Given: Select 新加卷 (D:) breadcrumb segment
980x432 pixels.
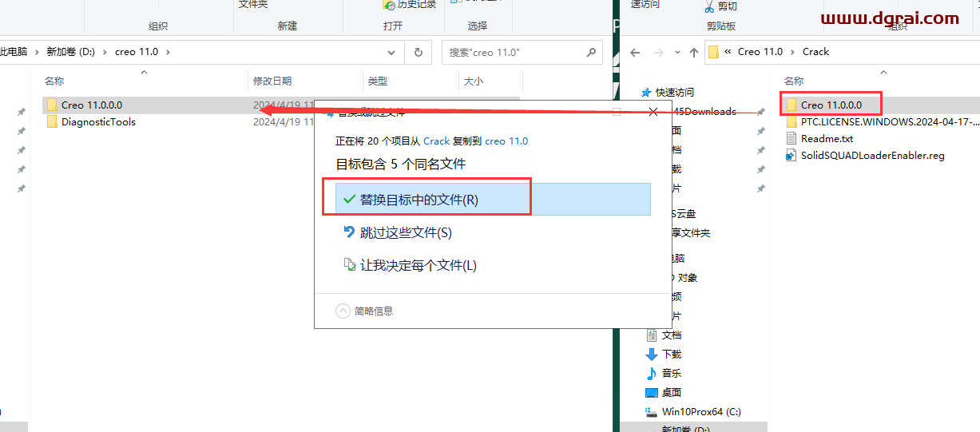Looking at the screenshot, I should [70, 51].
